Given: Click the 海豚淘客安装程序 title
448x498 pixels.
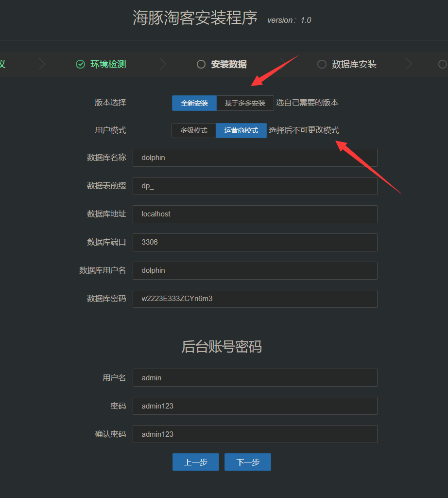Looking at the screenshot, I should (195, 18).
